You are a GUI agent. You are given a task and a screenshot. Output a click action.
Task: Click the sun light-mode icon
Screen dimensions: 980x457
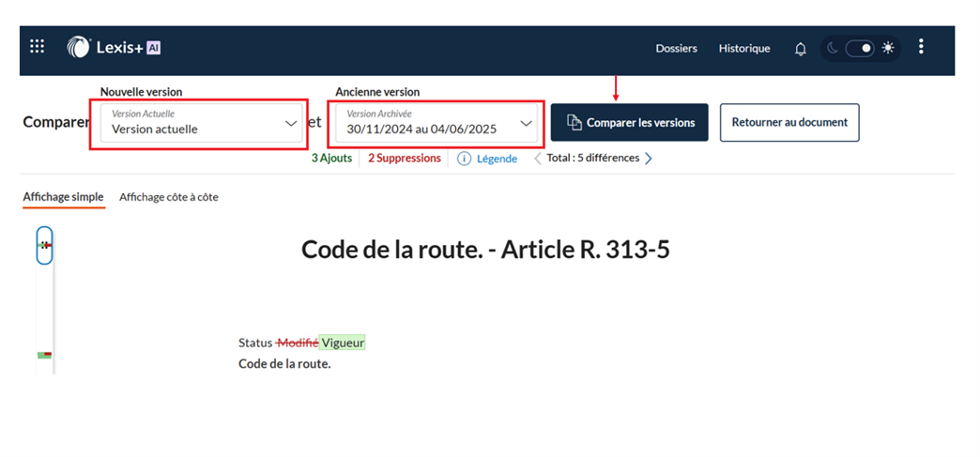(x=888, y=48)
